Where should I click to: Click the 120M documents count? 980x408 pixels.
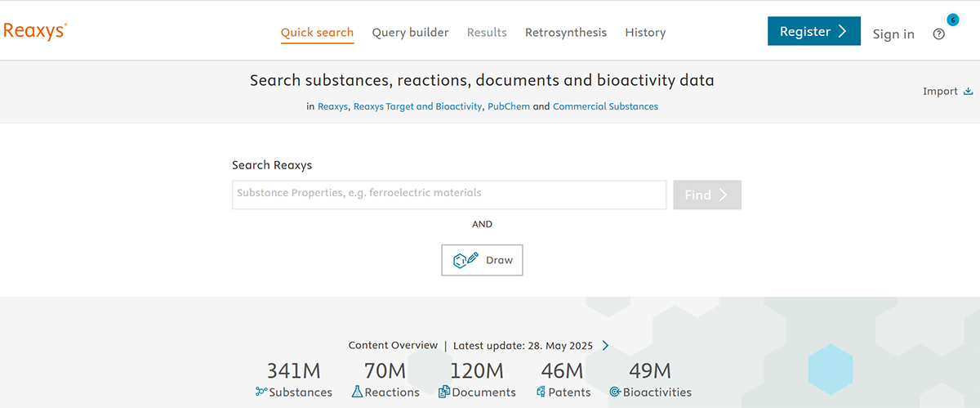pos(477,370)
